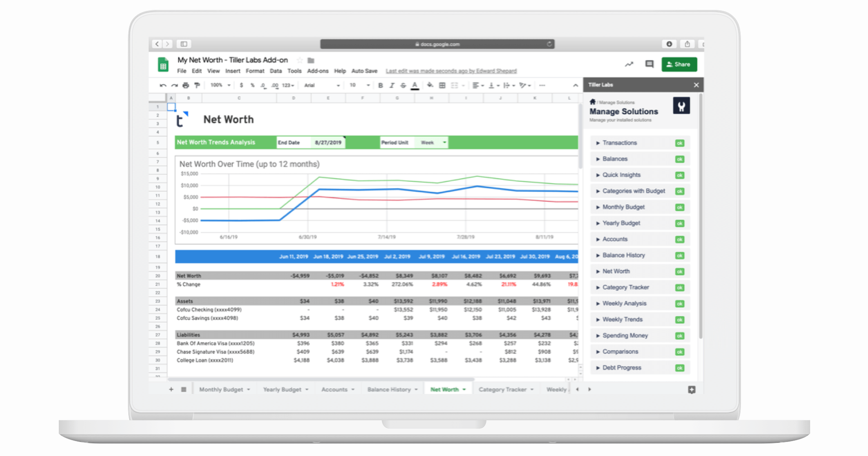
Task: Toggle italic formatting
Action: pos(392,85)
